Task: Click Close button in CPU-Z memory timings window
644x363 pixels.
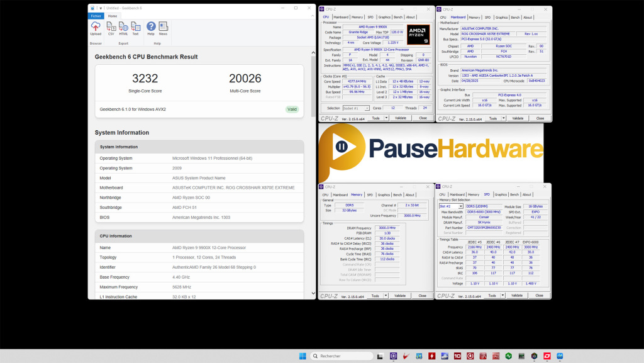Action: pos(422,296)
